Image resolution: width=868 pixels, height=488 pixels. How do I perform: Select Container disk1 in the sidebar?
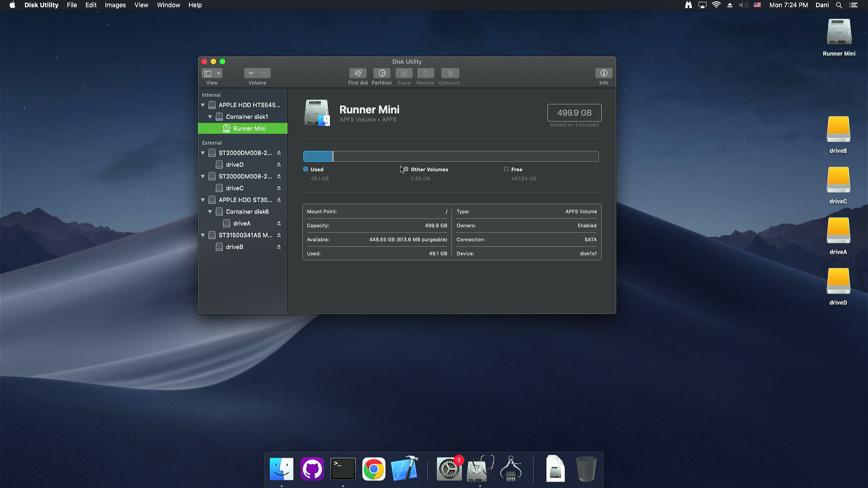point(243,117)
